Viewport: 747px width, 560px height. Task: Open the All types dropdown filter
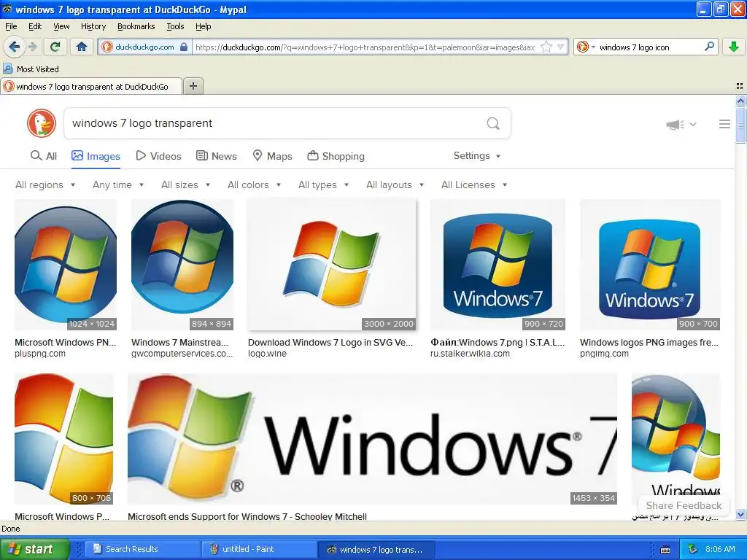pos(324,184)
